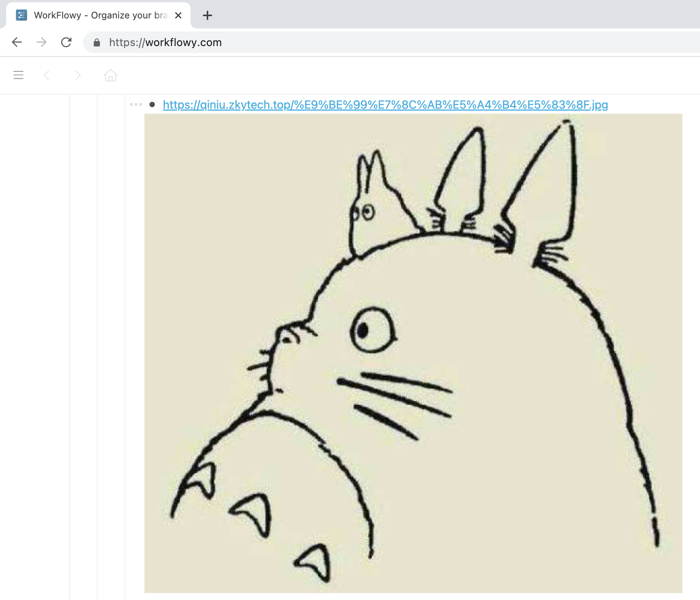Screen dimensions: 700x600
Task: Open the qiniu.zkytech.top image link
Action: (385, 104)
